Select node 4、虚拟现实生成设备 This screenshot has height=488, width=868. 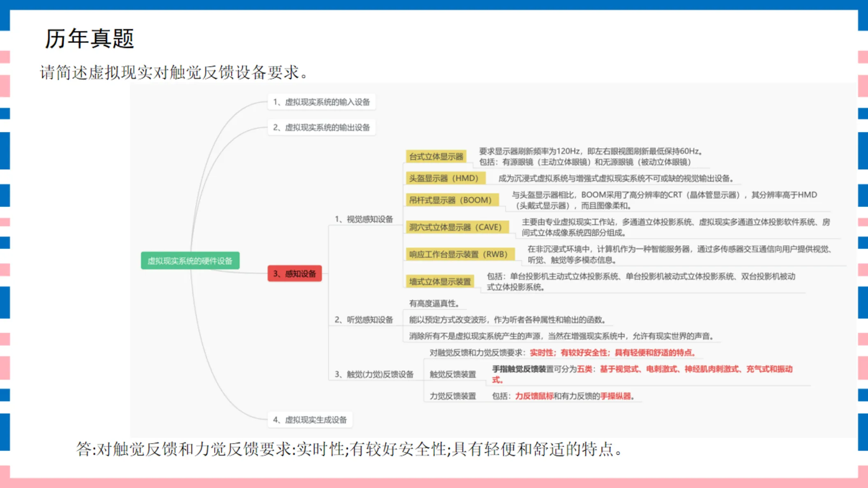(x=310, y=420)
